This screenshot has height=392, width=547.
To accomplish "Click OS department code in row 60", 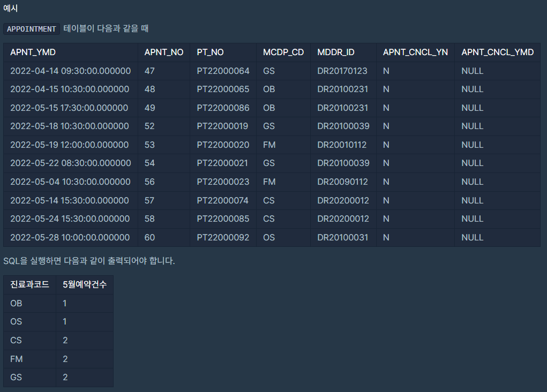I will coord(269,237).
